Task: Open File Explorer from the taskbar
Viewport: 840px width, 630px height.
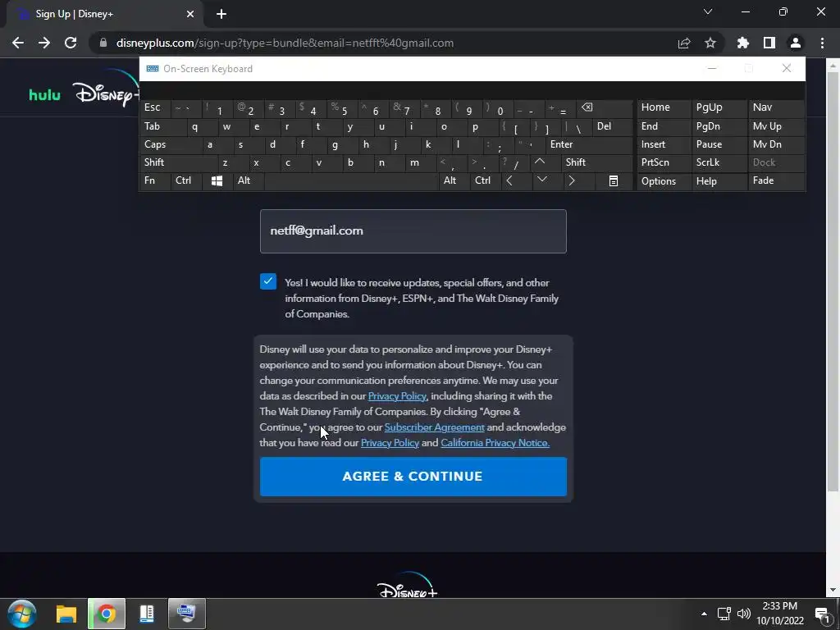Action: [66, 614]
